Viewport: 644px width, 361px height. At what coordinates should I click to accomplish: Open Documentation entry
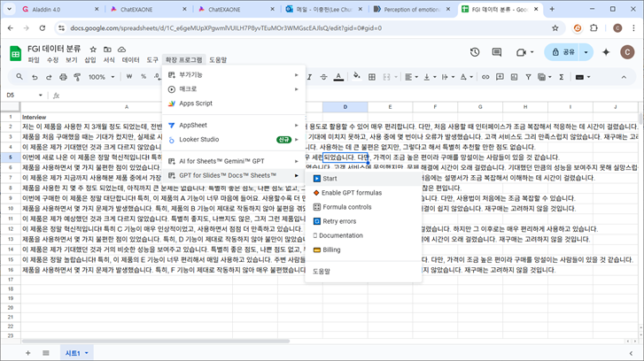pyautogui.click(x=363, y=235)
